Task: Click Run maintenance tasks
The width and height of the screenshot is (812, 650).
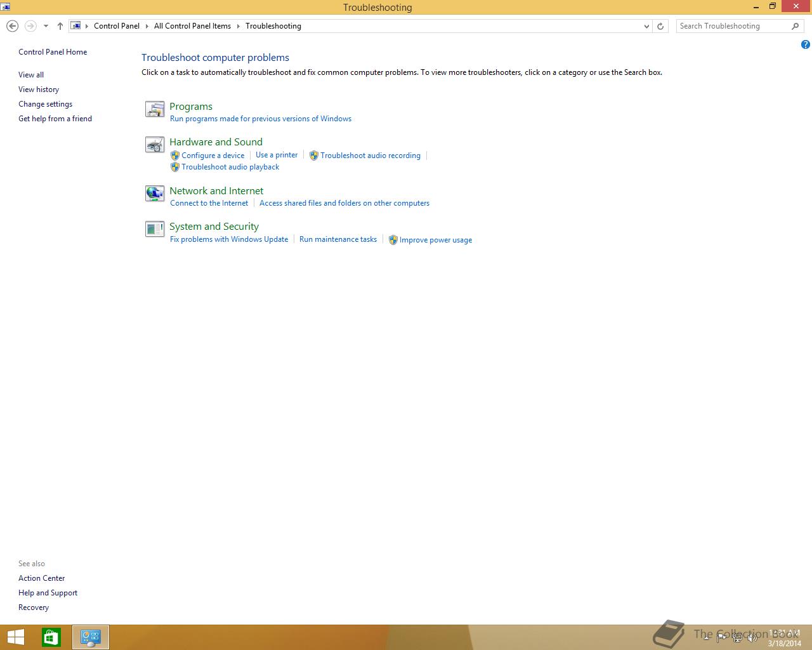Action: [338, 239]
